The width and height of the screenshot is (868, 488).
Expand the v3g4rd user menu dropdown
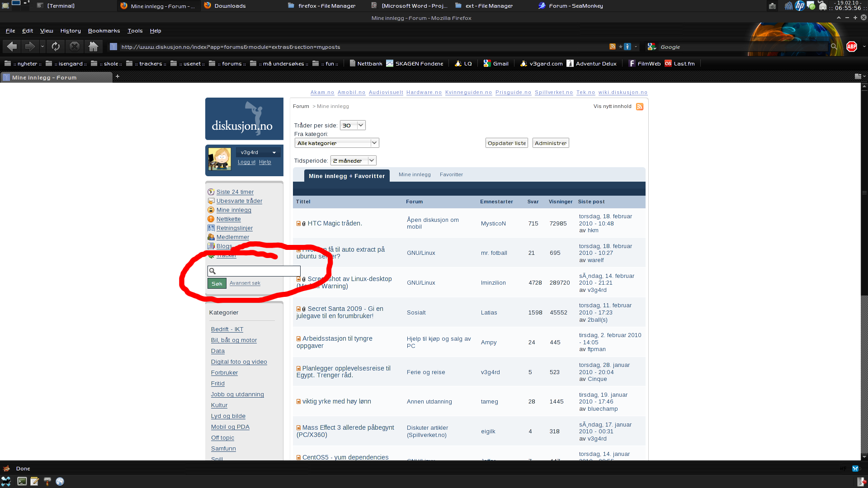click(274, 153)
